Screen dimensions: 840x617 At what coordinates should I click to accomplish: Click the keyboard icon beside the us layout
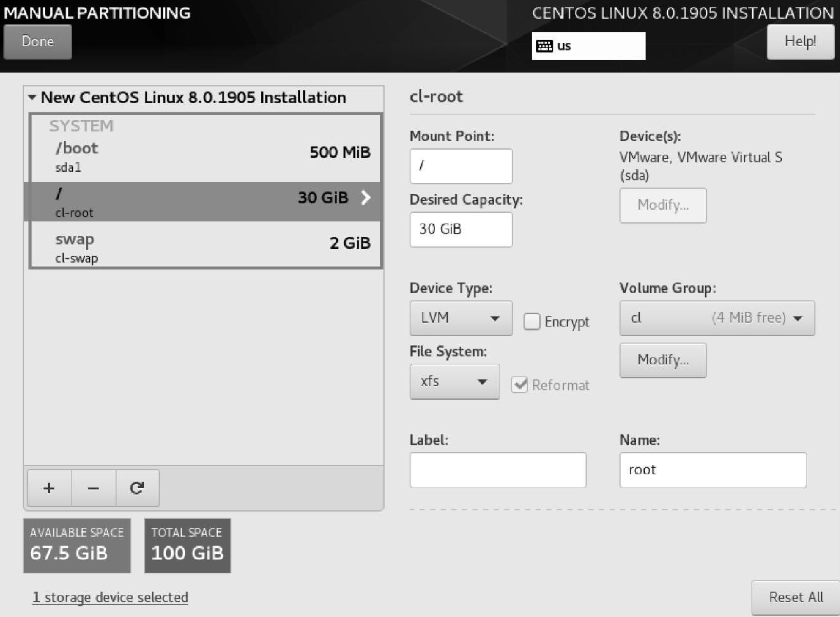click(x=544, y=46)
